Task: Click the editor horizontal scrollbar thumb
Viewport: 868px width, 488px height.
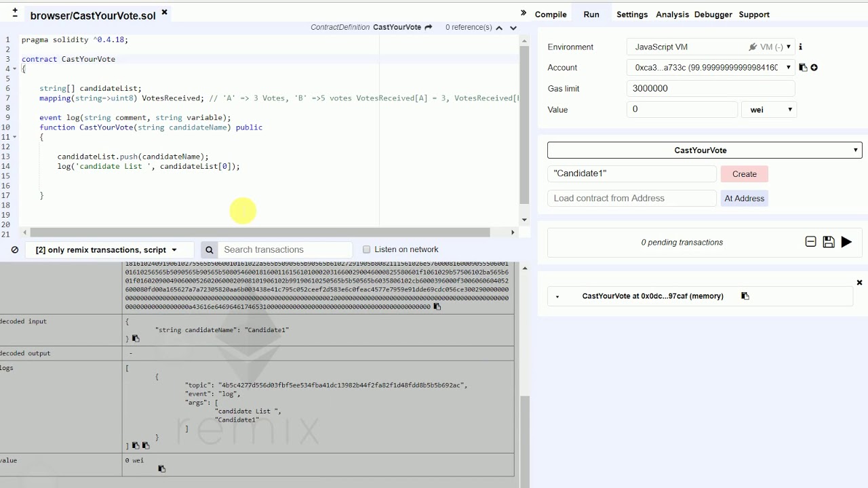Action: [x=260, y=232]
